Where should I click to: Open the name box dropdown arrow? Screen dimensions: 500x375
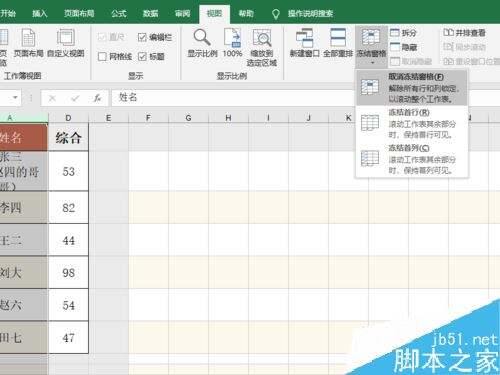click(x=15, y=98)
